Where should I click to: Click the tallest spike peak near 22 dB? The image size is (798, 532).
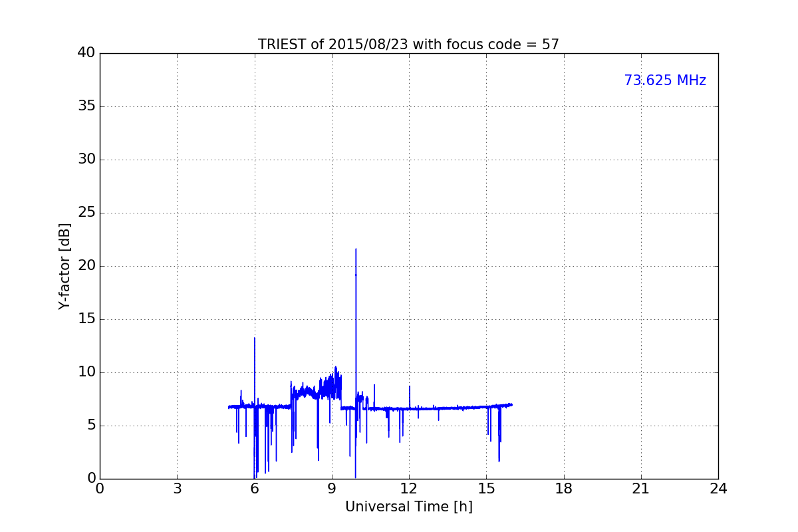[x=356, y=249]
